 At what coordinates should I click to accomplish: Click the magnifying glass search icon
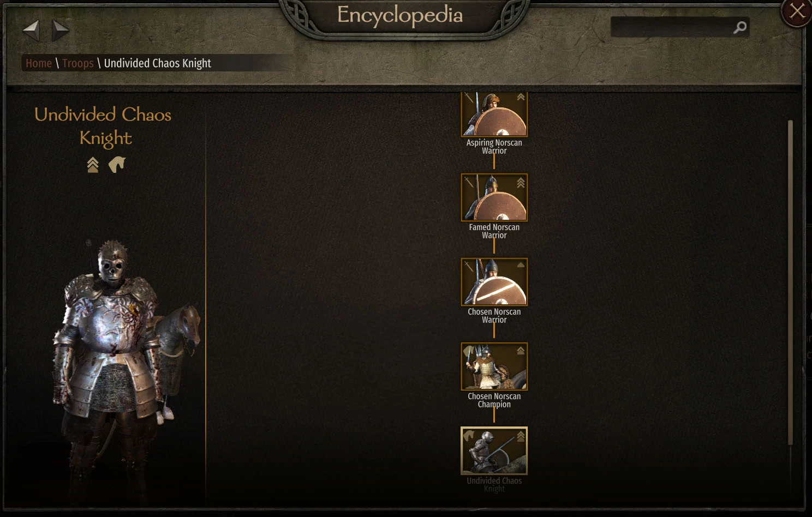pyautogui.click(x=740, y=27)
